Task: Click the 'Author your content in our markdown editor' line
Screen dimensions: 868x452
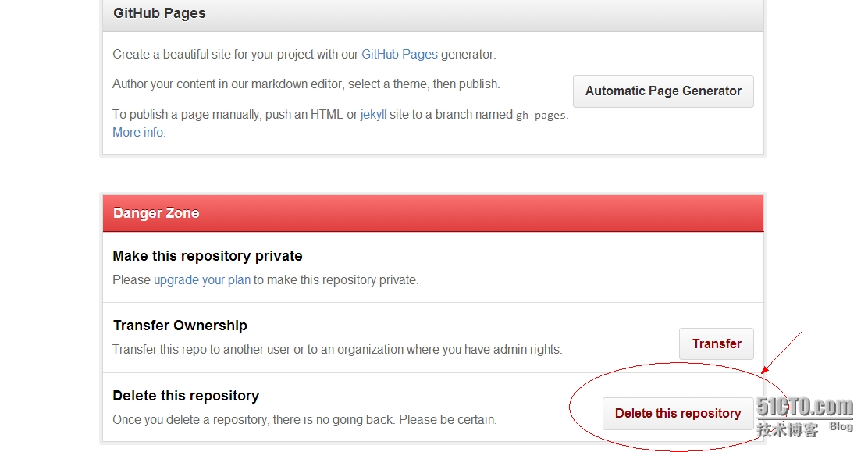Action: click(x=306, y=84)
